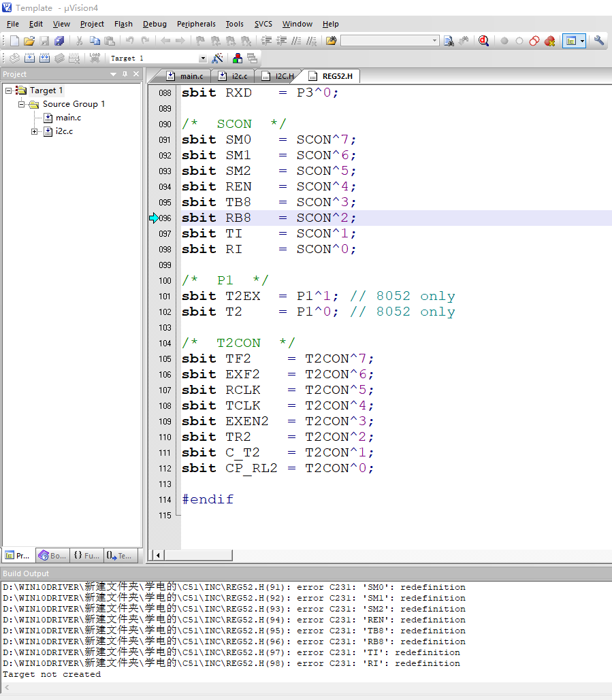612x700 pixels.
Task: Click the Unindent selected lines icon
Action: point(281,41)
